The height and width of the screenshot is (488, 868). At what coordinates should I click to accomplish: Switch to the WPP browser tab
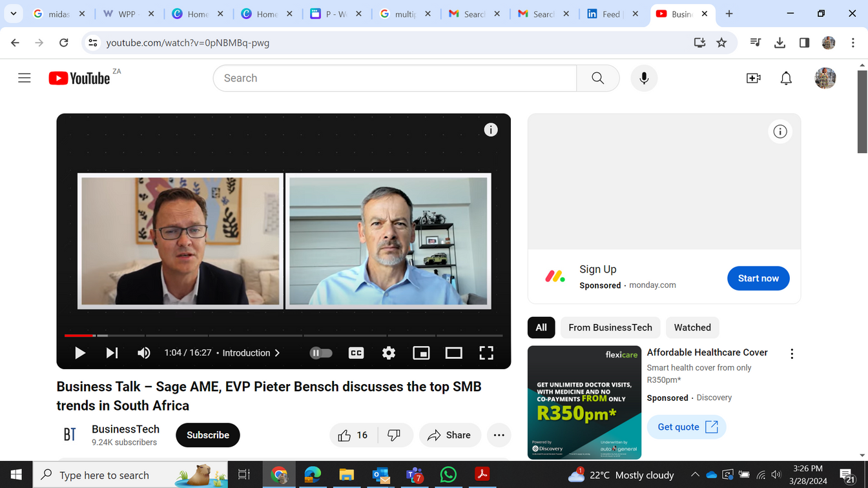[127, 14]
